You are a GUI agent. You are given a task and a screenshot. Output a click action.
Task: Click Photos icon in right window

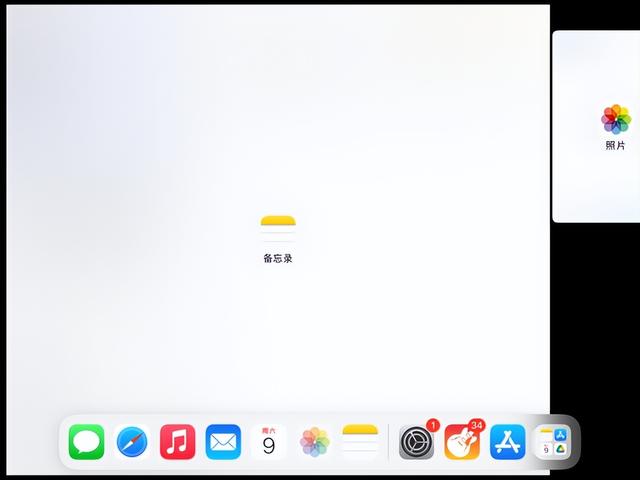point(616,119)
